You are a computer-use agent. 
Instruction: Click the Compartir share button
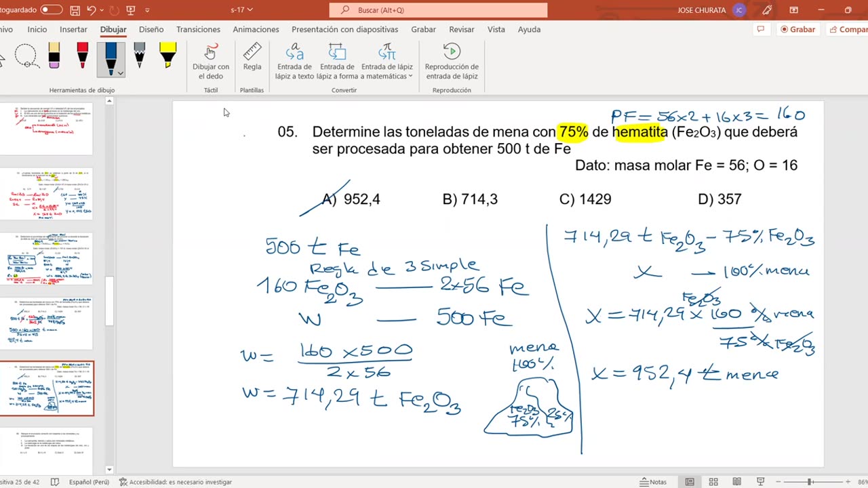click(847, 29)
